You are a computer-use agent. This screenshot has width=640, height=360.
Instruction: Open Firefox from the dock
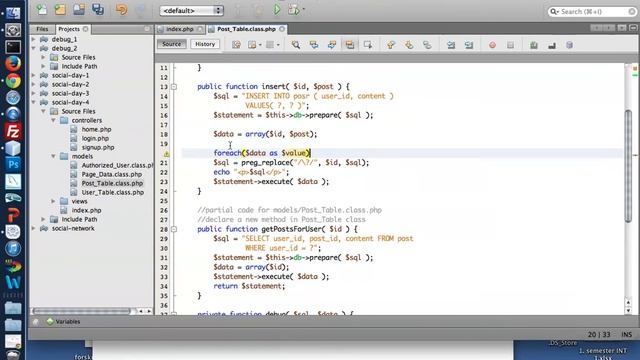click(13, 63)
